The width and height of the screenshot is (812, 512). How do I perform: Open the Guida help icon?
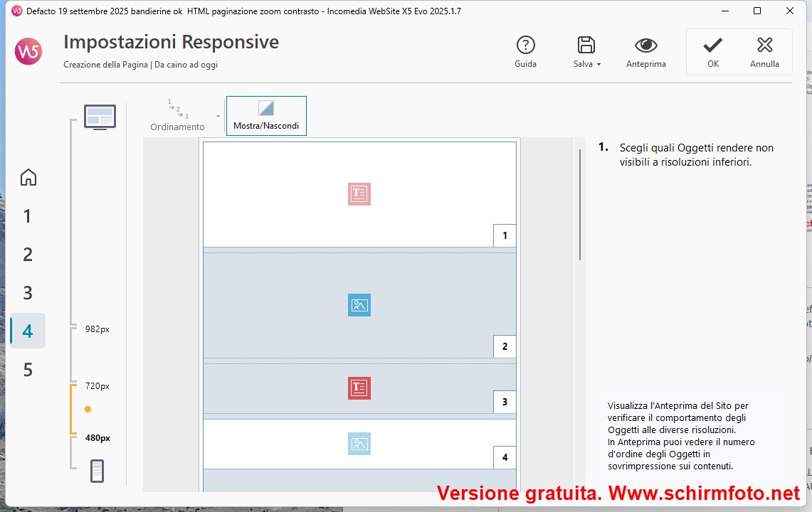tap(525, 46)
